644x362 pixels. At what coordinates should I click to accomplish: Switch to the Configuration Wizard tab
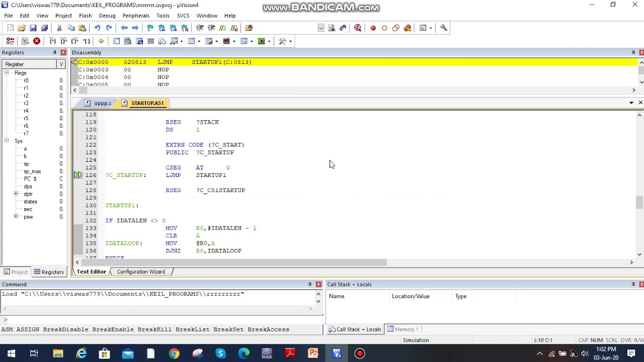[x=141, y=271]
